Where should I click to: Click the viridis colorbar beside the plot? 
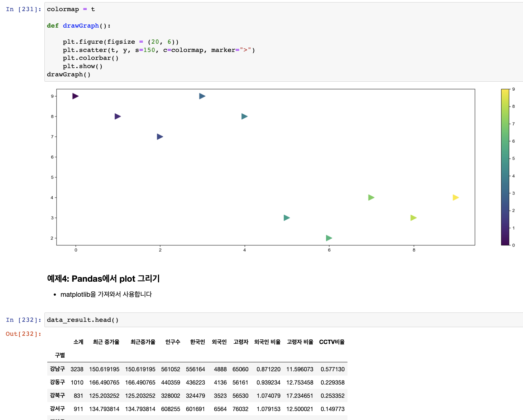click(505, 167)
